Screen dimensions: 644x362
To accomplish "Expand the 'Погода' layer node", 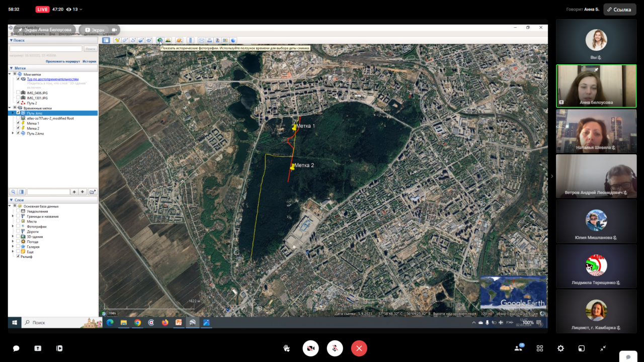I will 13,241.
